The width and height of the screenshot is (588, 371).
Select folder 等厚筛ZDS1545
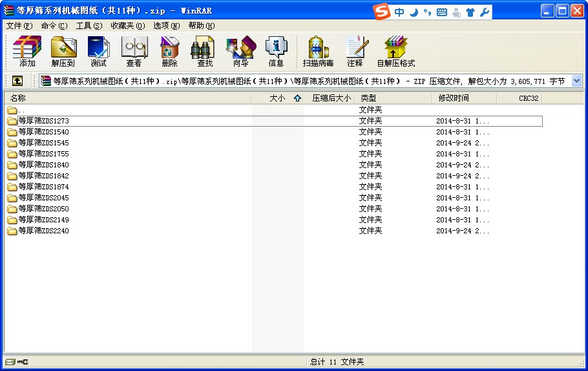click(x=43, y=143)
